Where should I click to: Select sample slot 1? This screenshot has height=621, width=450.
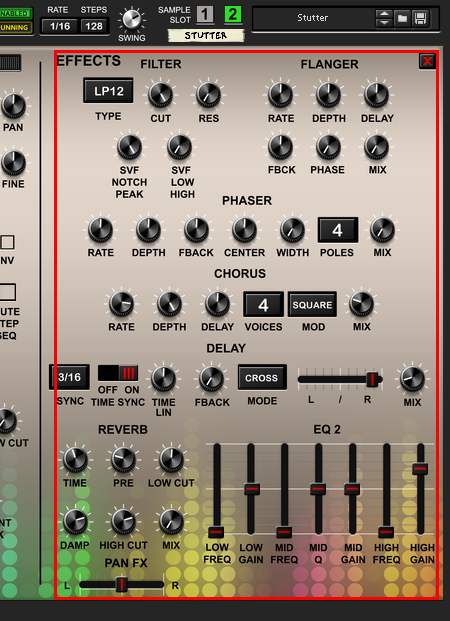point(205,15)
